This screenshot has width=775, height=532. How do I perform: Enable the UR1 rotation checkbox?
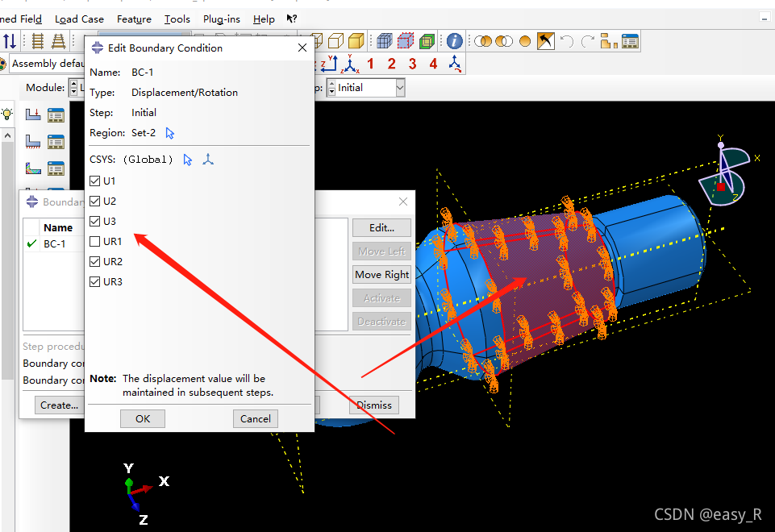click(x=95, y=242)
